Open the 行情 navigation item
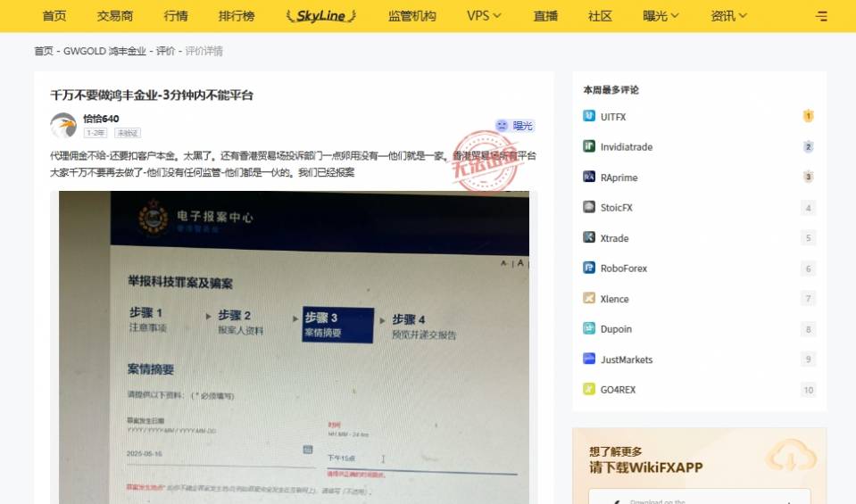The height and width of the screenshot is (504, 856). [176, 16]
